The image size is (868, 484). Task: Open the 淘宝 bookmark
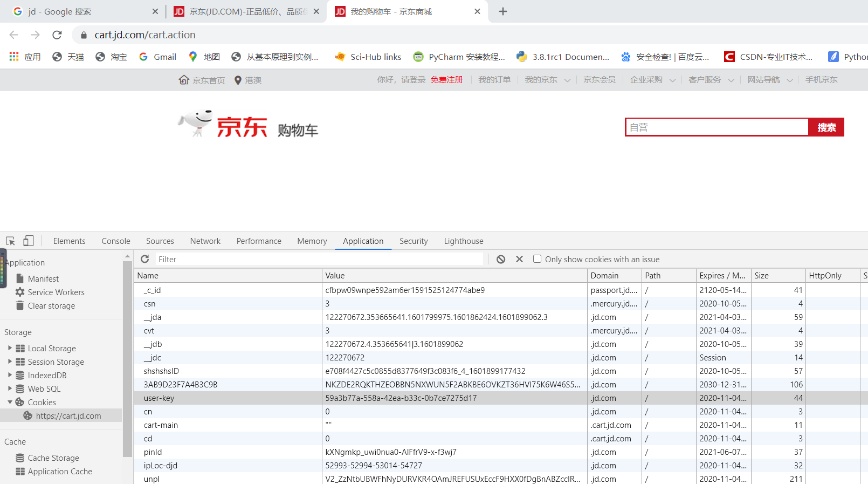point(111,57)
